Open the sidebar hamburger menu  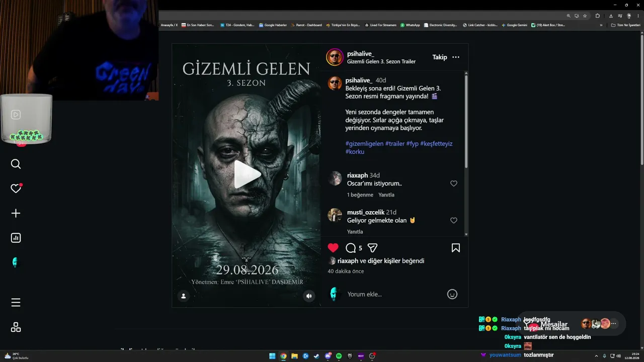coord(16,302)
